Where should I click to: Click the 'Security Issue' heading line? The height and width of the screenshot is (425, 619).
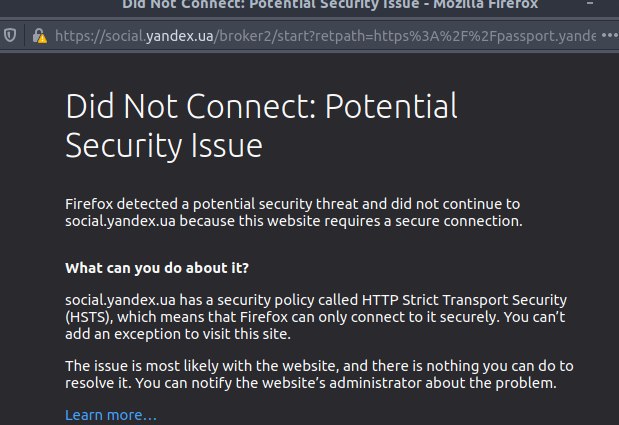tap(164, 146)
